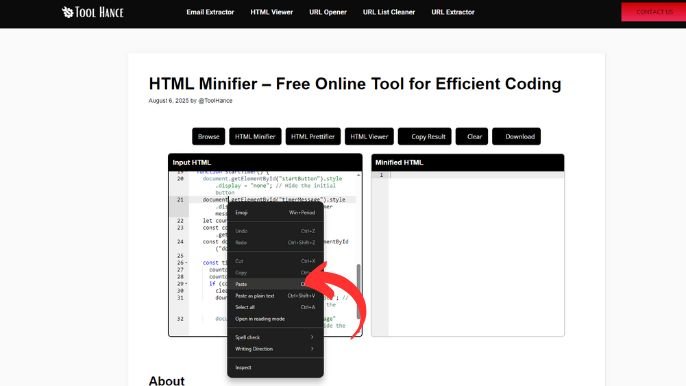Collapse the code fold at line 26
The height and width of the screenshot is (386, 686).
point(187,263)
